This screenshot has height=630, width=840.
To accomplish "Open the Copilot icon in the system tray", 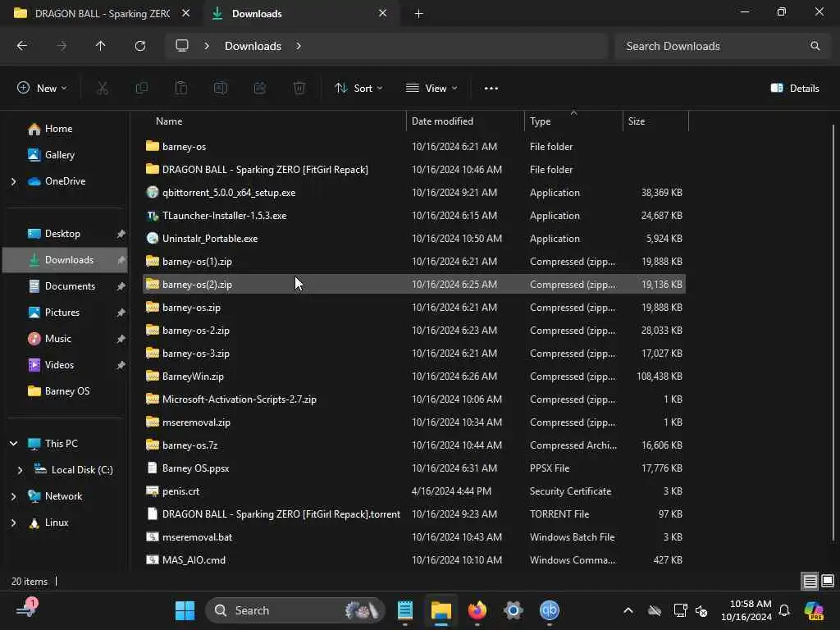I will (814, 610).
